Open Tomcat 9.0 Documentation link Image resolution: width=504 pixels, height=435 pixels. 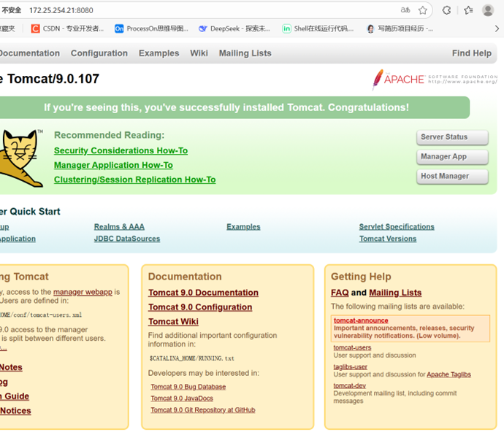click(203, 293)
